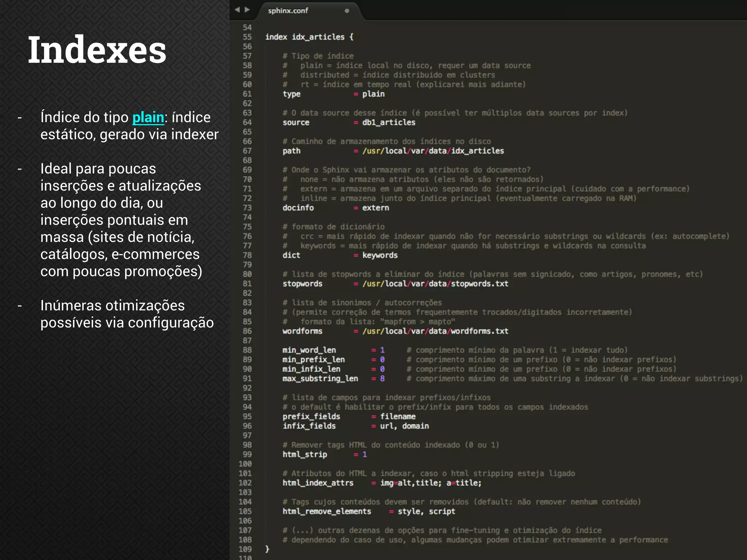Click the dict keywords value
Image resolution: width=747 pixels, height=560 pixels.
click(380, 255)
